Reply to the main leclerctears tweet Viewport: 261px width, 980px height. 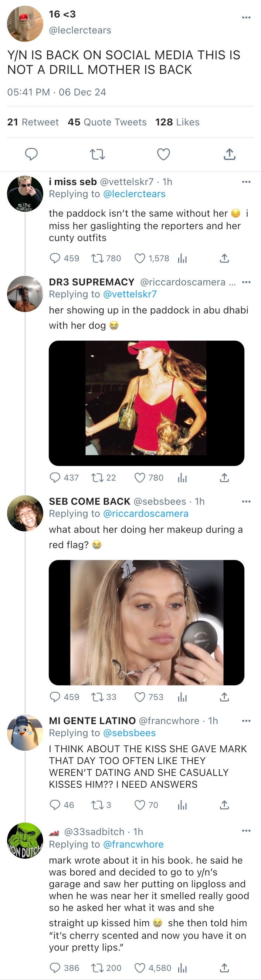click(x=31, y=154)
